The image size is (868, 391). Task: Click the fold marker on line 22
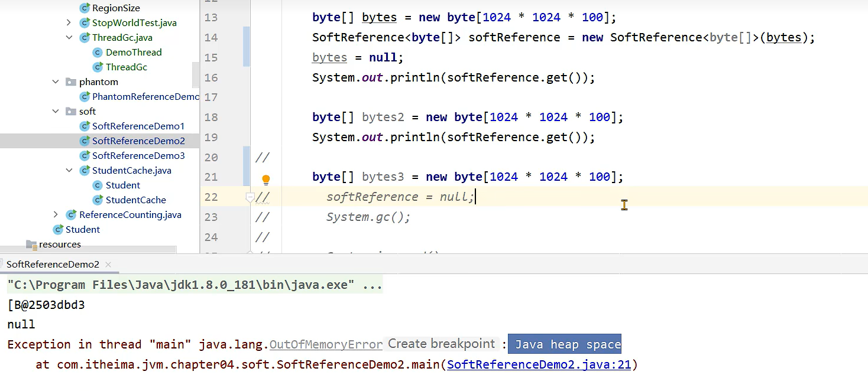point(250,197)
